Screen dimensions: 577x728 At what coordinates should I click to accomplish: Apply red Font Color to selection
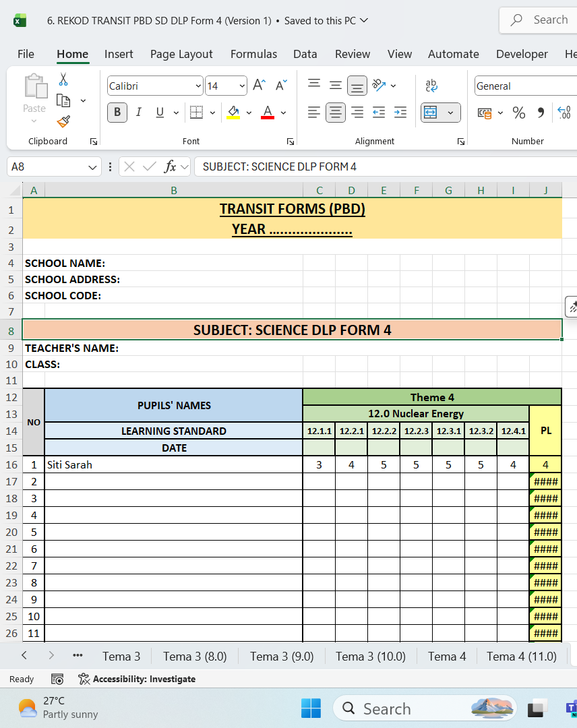click(268, 112)
